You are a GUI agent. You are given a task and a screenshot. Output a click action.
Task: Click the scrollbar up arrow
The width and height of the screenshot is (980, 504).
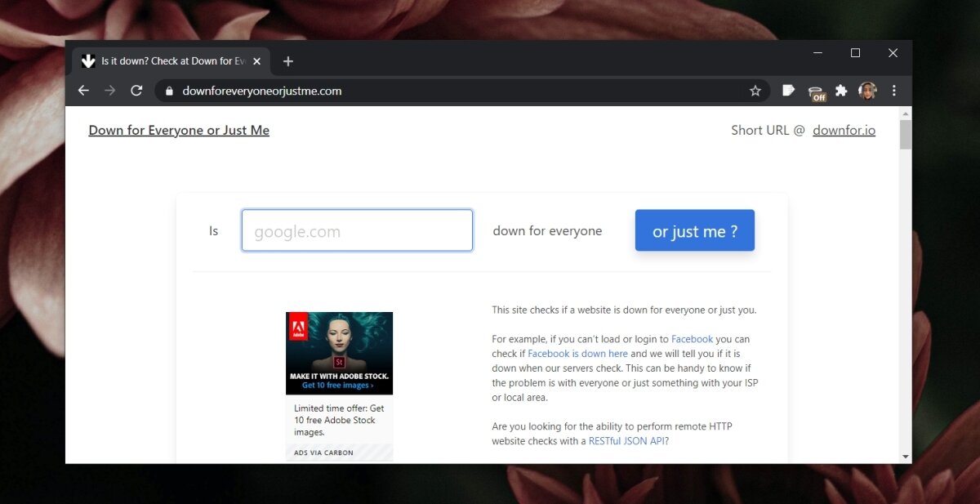tap(905, 114)
